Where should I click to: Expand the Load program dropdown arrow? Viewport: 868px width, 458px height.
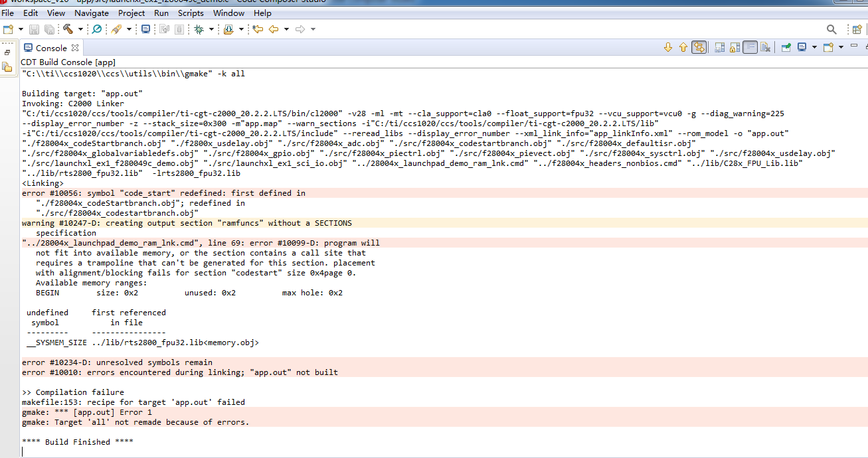click(x=240, y=29)
